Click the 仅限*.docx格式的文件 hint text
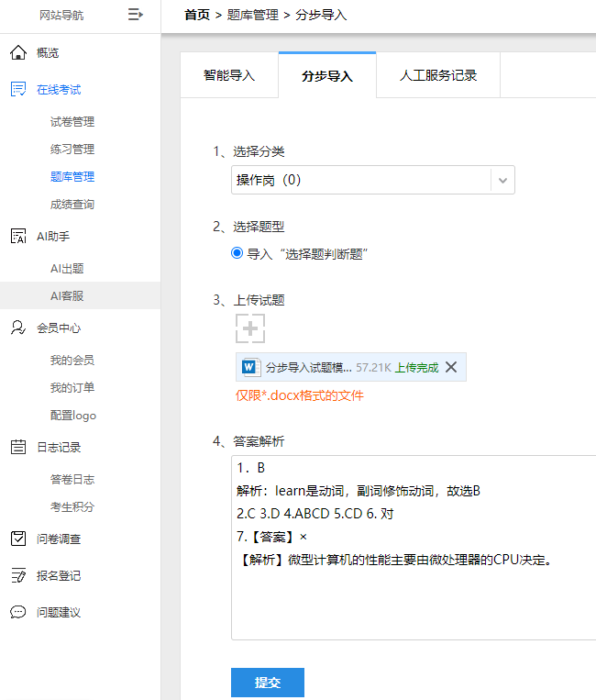596x700 pixels. coord(300,395)
